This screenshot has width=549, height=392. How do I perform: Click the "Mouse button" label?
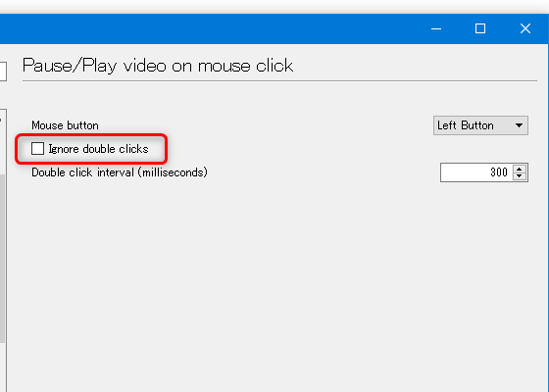65,125
